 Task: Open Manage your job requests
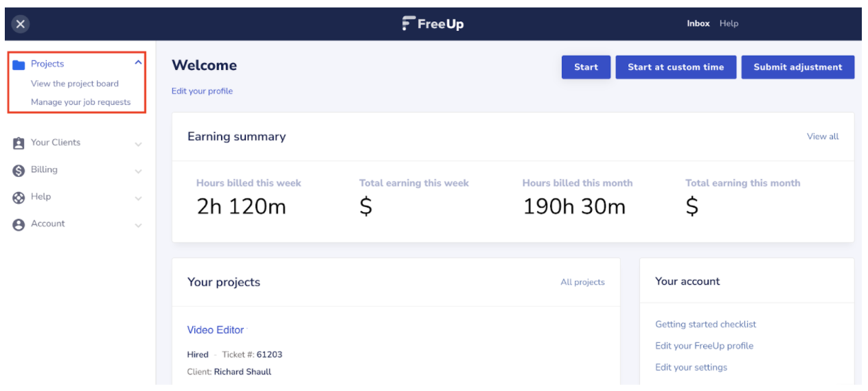click(81, 102)
